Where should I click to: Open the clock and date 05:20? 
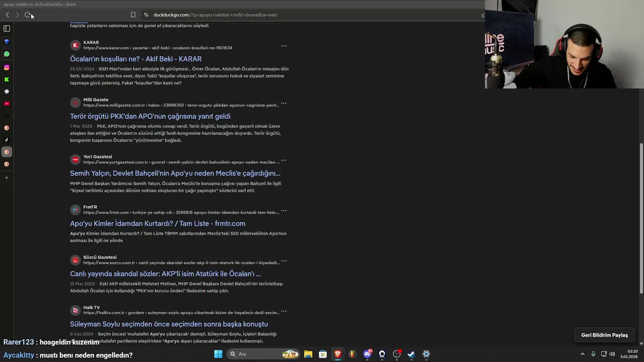pyautogui.click(x=629, y=354)
